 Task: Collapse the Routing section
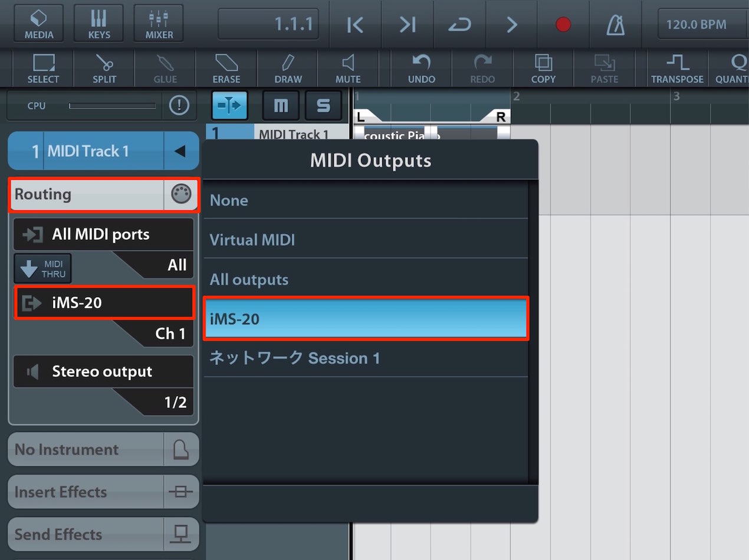tap(104, 195)
